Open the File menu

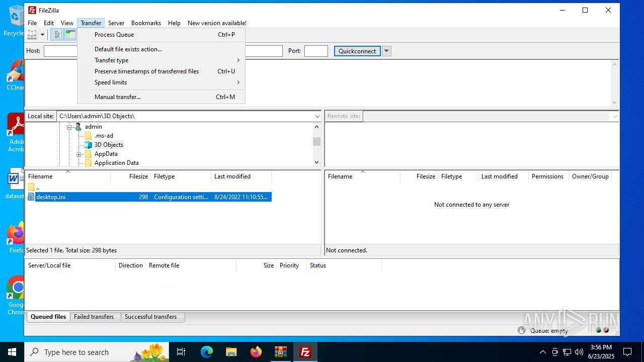tap(32, 23)
